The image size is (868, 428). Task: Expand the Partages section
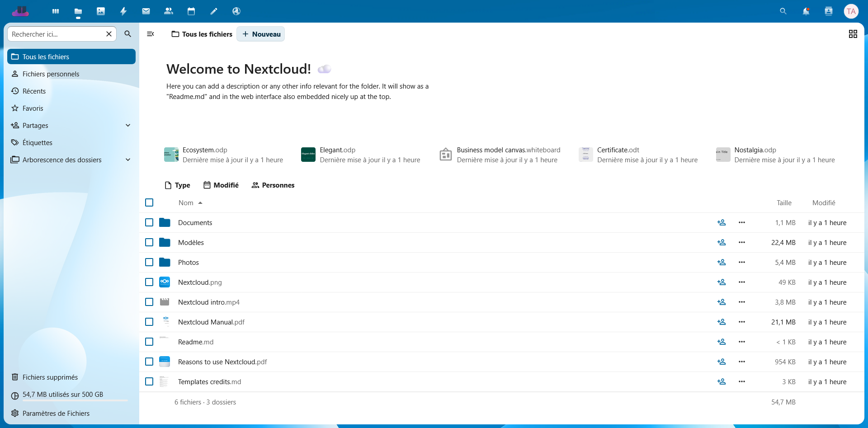coord(128,125)
